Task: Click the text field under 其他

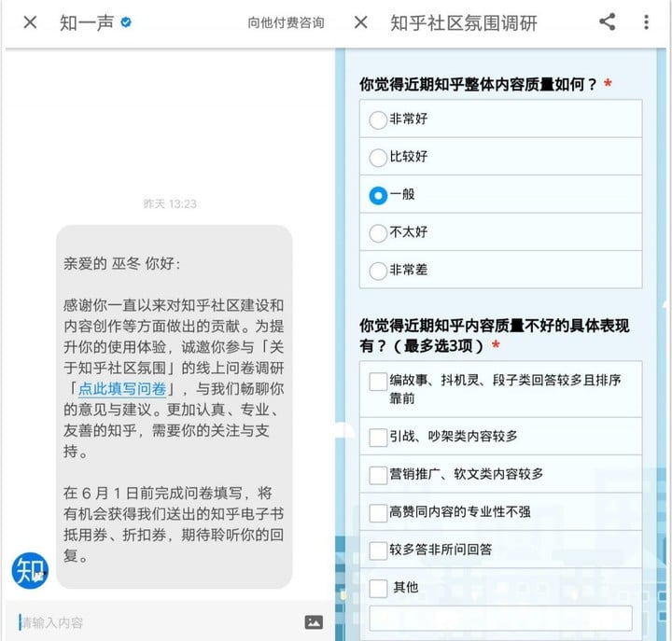Action: tap(500, 618)
